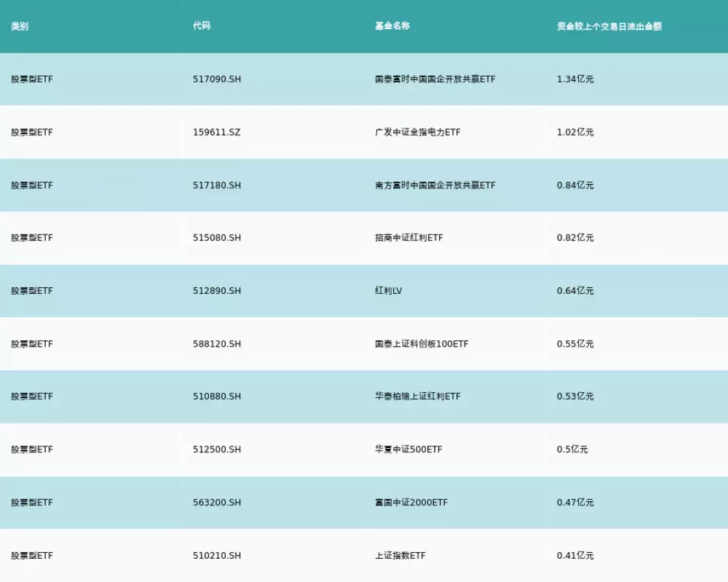Click fund name 招商中证红利ETF

point(409,238)
